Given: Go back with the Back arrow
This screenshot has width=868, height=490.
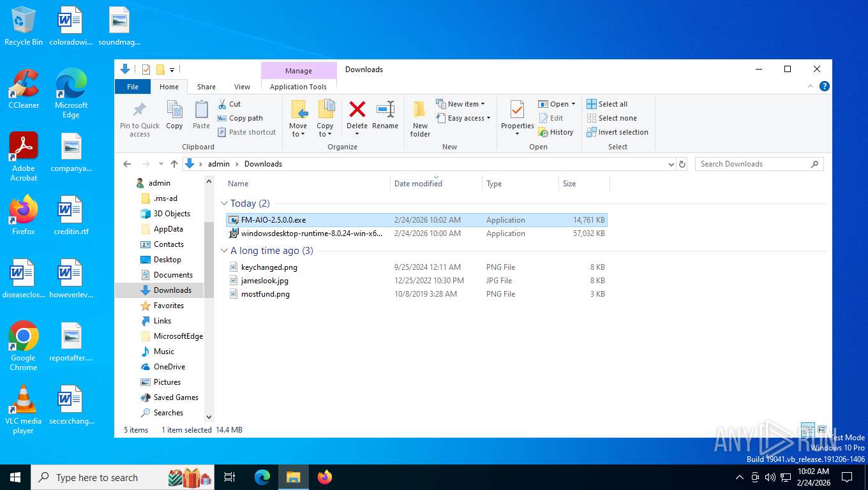Looking at the screenshot, I should pyautogui.click(x=127, y=164).
